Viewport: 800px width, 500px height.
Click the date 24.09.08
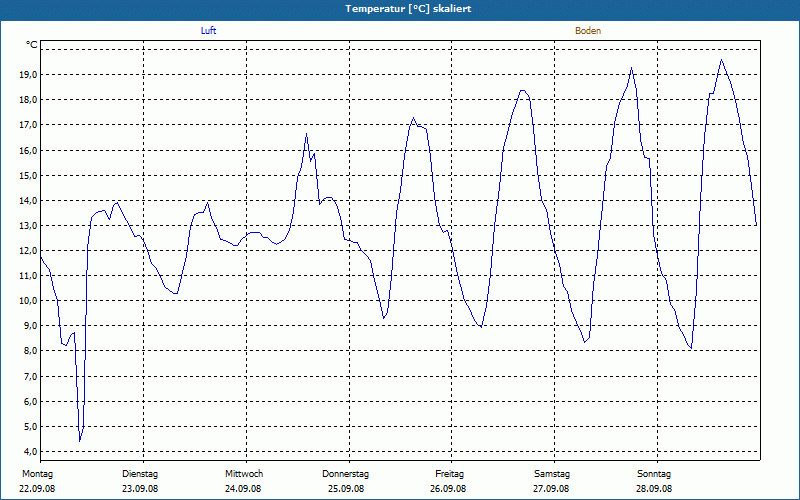coord(243,489)
